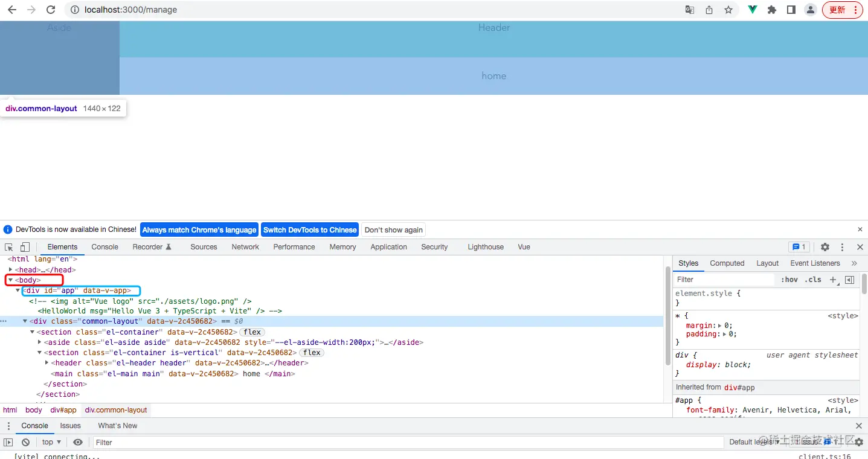The image size is (868, 459).
Task: Click div#app link in Inherited from
Action: point(739,387)
